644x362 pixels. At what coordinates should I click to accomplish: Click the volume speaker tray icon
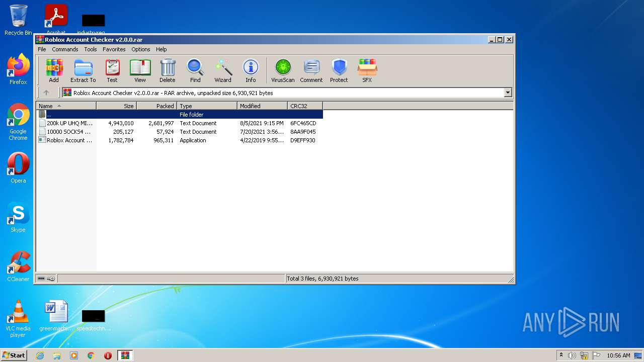(572, 355)
